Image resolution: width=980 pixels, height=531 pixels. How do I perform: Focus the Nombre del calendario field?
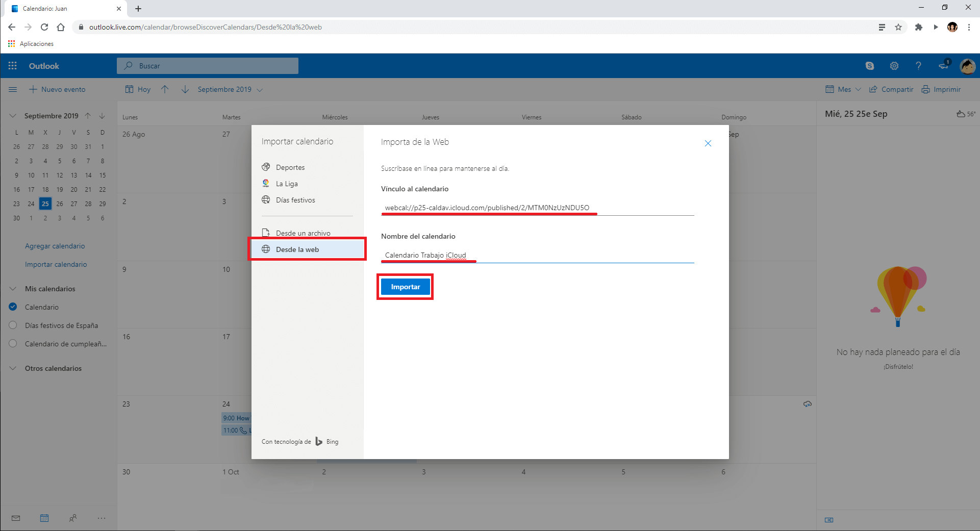[538, 255]
